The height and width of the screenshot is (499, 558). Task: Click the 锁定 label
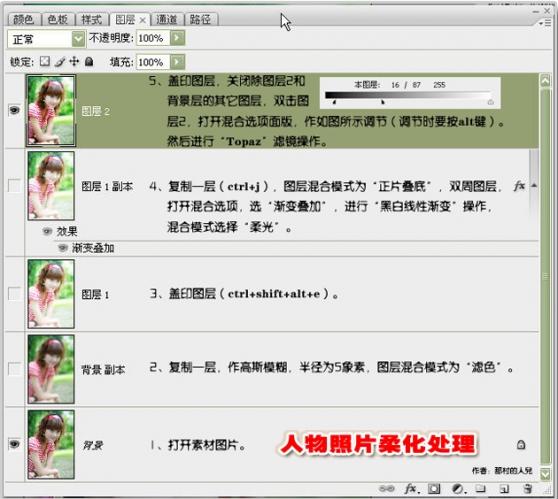coord(22,62)
